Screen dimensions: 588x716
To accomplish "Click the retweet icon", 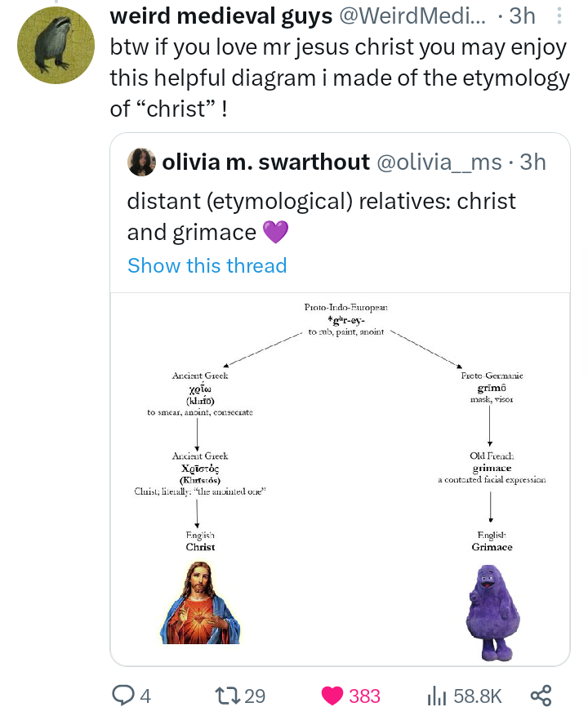I will tap(224, 696).
